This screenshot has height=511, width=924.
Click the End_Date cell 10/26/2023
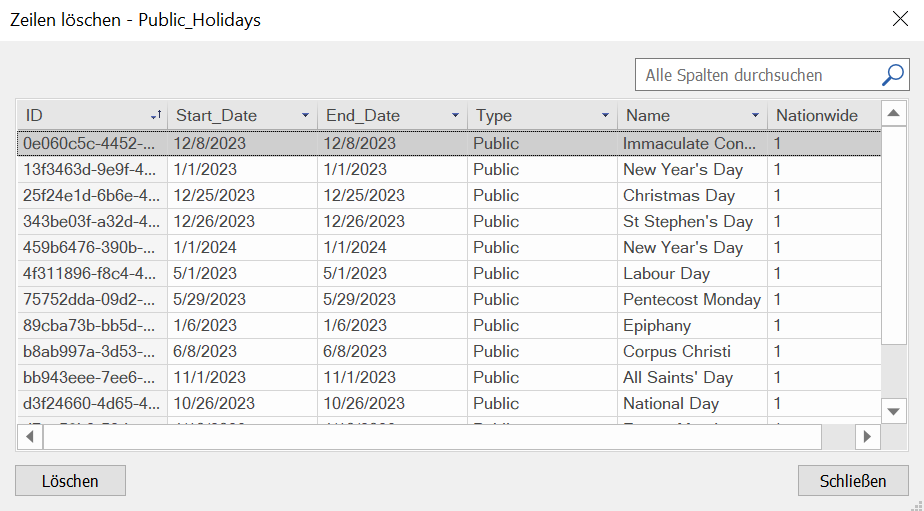click(392, 404)
